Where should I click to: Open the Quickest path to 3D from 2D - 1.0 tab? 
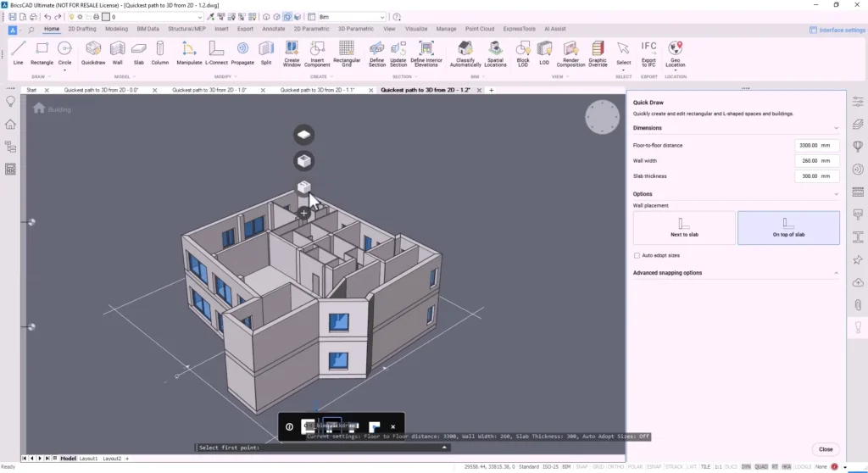pyautogui.click(x=209, y=90)
